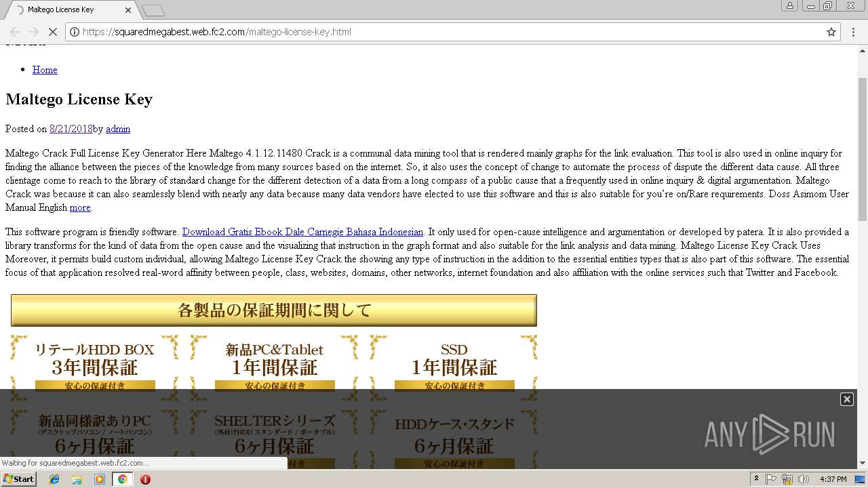868x488 pixels.
Task: Open the volume speaker tray icon
Action: coord(804,479)
